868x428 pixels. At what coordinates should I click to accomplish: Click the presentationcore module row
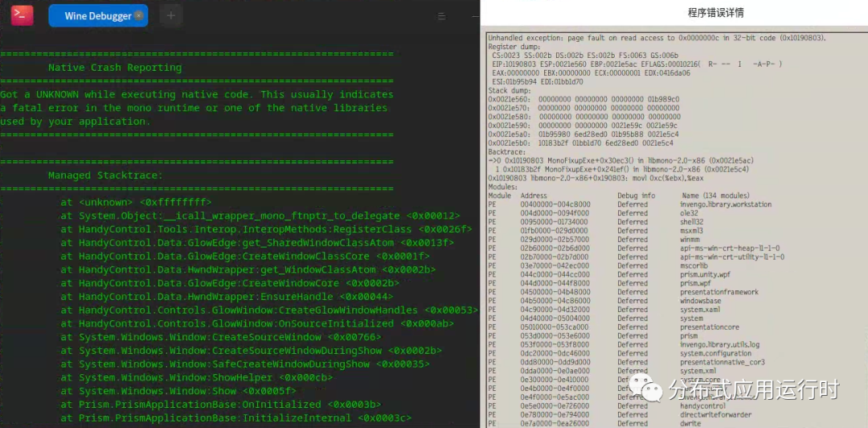coord(615,327)
